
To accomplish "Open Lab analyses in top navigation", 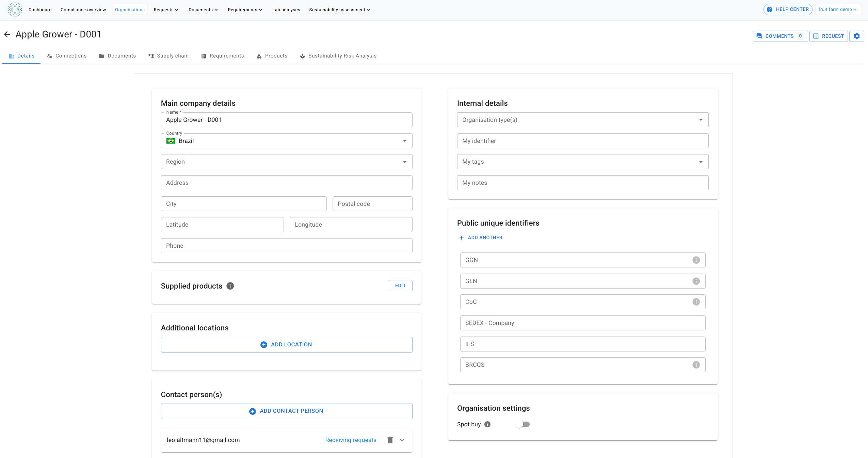I will tap(286, 10).
